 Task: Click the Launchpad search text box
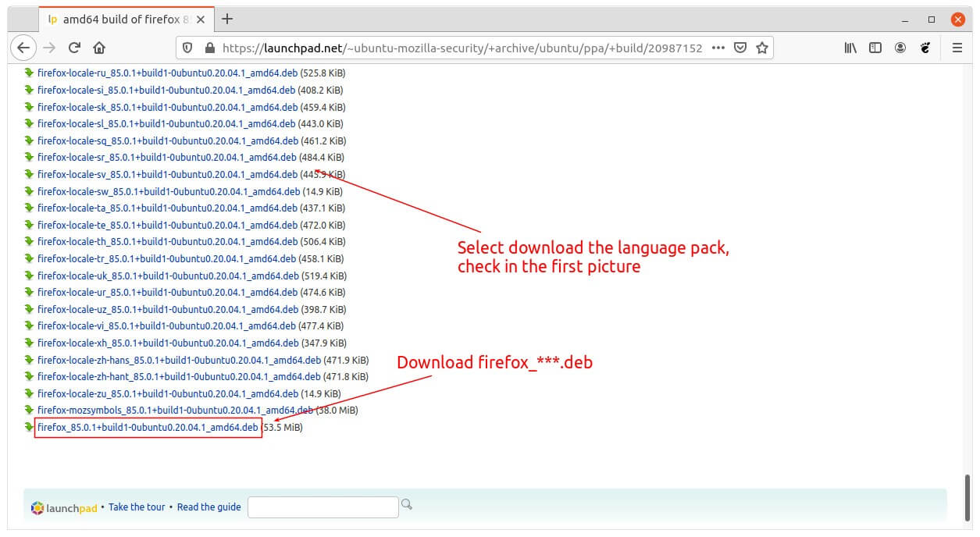coord(323,507)
